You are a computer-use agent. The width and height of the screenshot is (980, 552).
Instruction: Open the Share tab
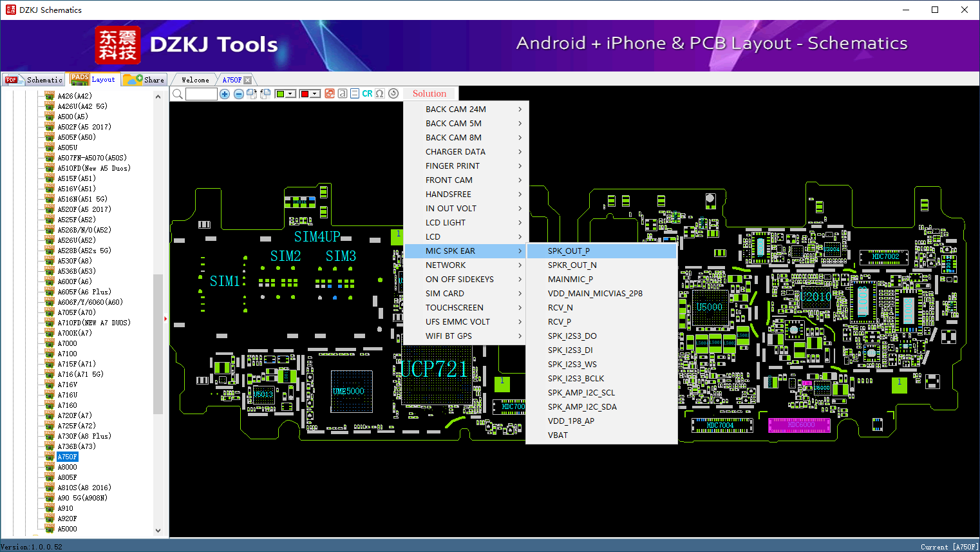pos(144,80)
